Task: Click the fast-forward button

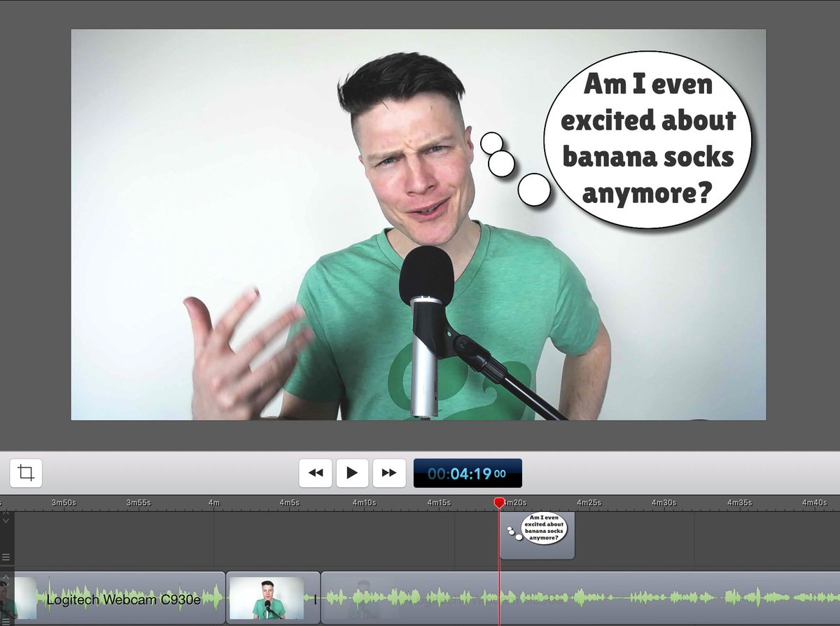Action: point(388,473)
